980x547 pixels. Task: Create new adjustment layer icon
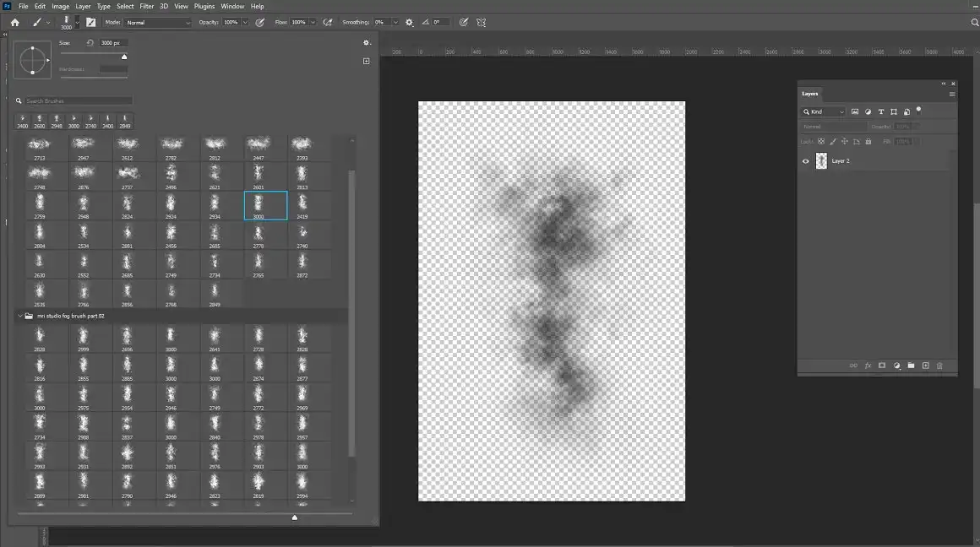point(897,366)
